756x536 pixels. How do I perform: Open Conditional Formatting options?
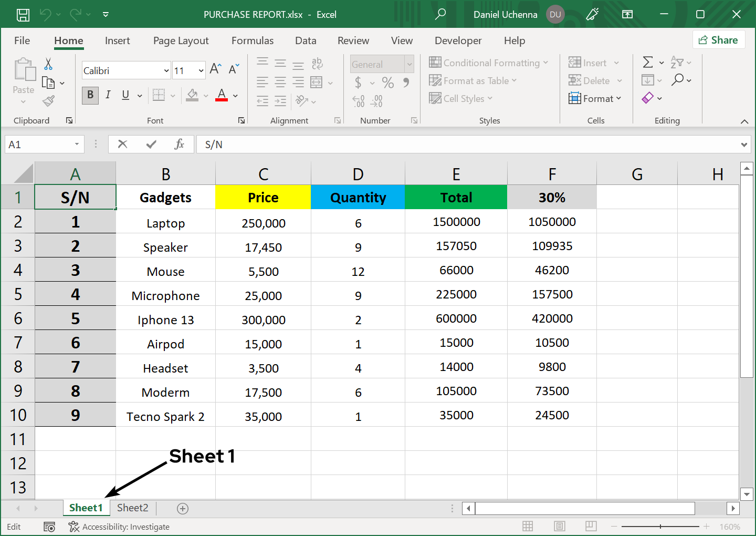(x=488, y=63)
